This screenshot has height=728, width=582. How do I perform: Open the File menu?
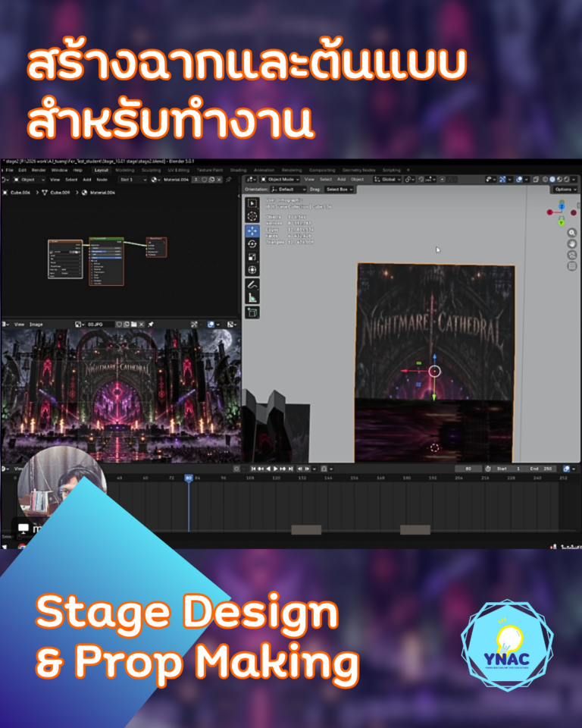[x=9, y=170]
